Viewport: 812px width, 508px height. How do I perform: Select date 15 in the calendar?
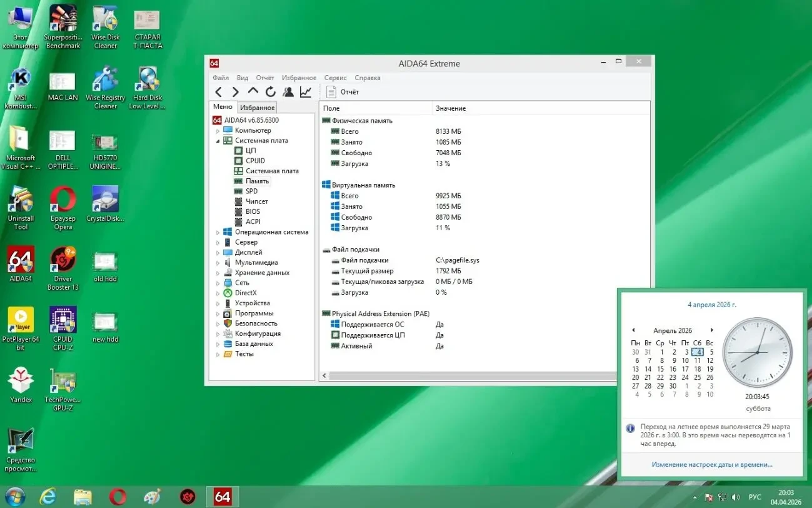(660, 369)
